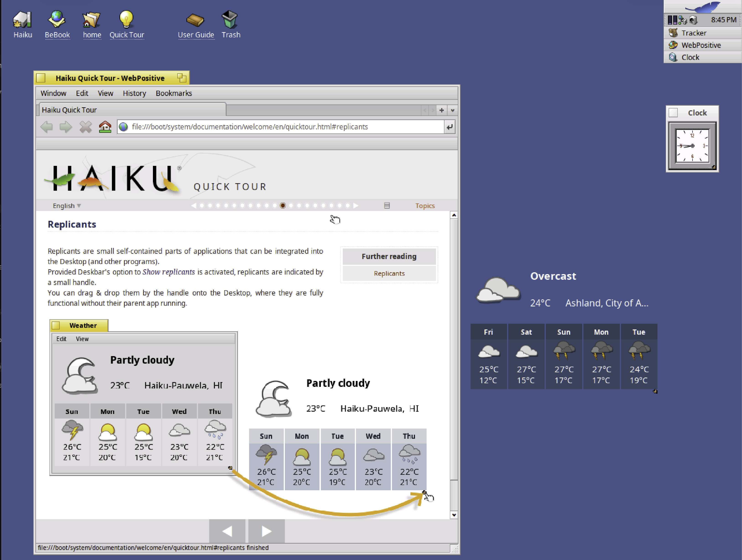Click the large next page button at page bottom
The height and width of the screenshot is (560, 742).
click(x=266, y=531)
